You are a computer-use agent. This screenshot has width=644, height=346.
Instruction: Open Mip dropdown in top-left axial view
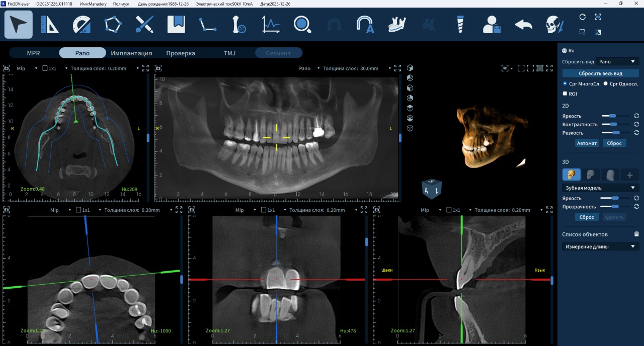[27, 68]
